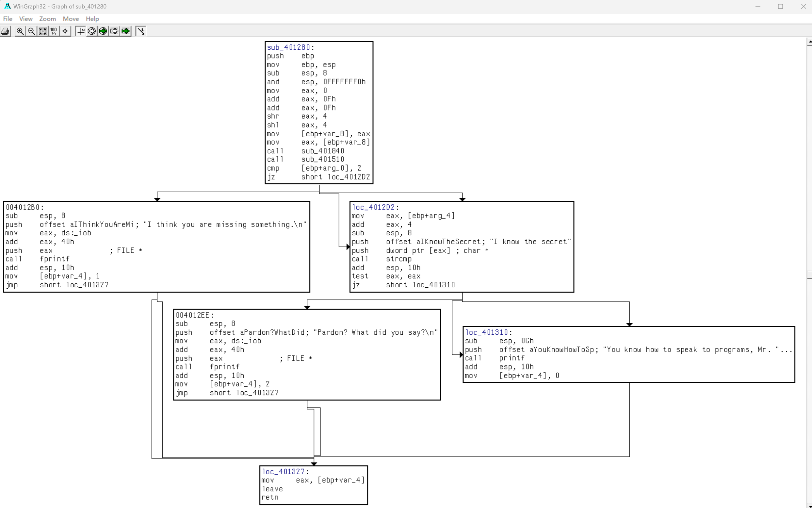Screen dimensions: 812x508
Task: Click the 'and esp, 0FFFFFFF0h' instruction
Action: tap(316, 82)
